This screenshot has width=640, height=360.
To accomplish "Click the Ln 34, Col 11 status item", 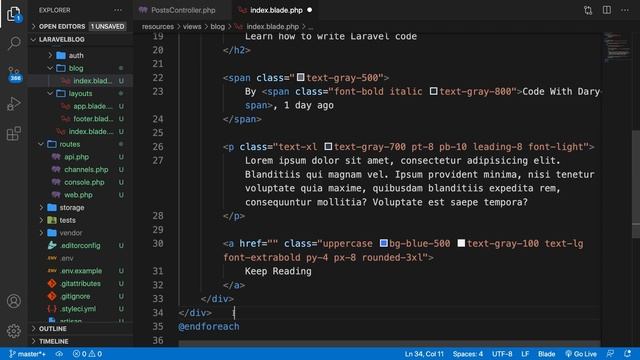I will [424, 354].
